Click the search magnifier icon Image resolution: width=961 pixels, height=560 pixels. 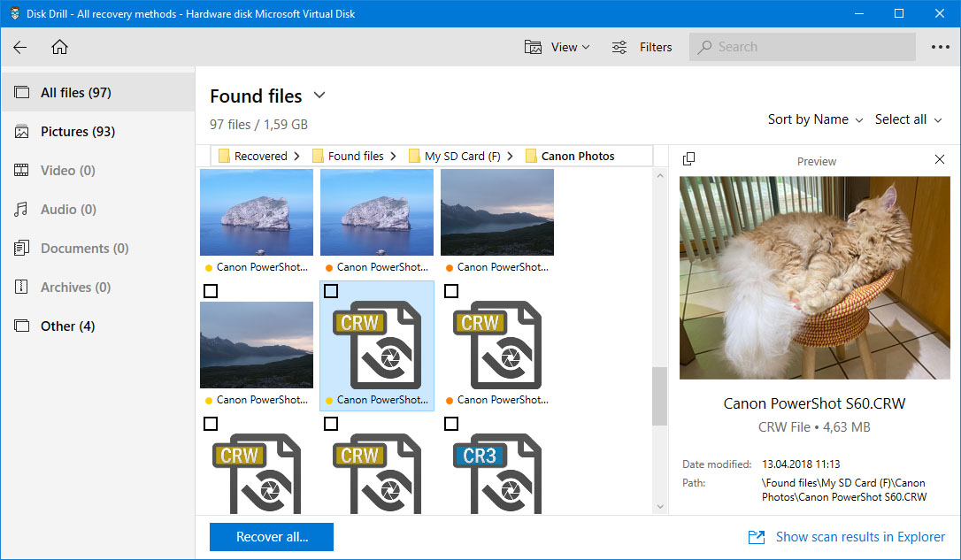704,47
